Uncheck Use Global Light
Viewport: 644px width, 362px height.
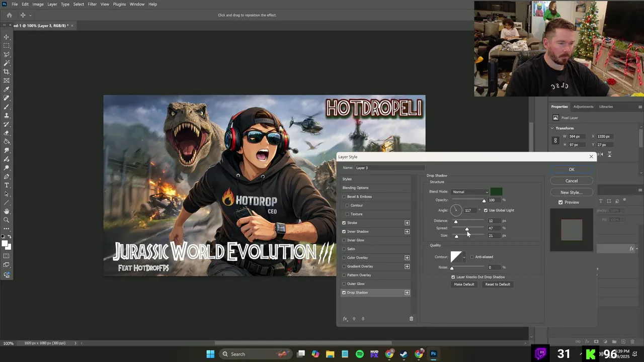point(486,210)
